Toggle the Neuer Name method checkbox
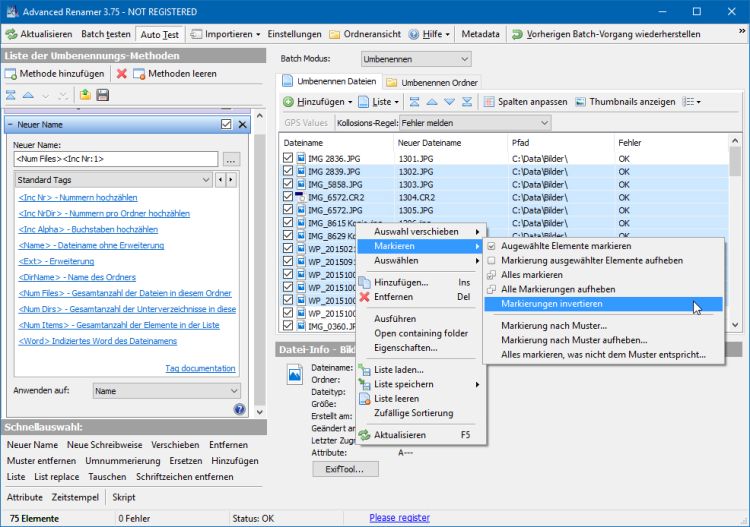This screenshot has width=750, height=527. click(x=226, y=124)
